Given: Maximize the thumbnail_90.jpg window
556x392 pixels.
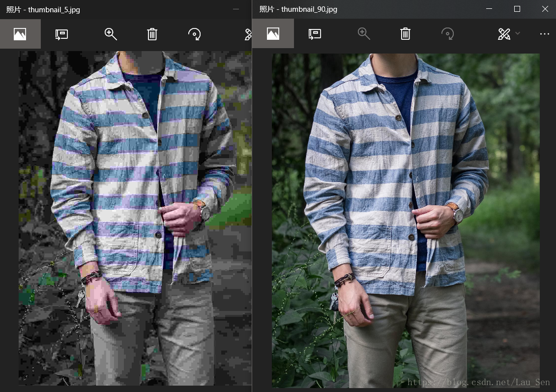Looking at the screenshot, I should tap(517, 9).
